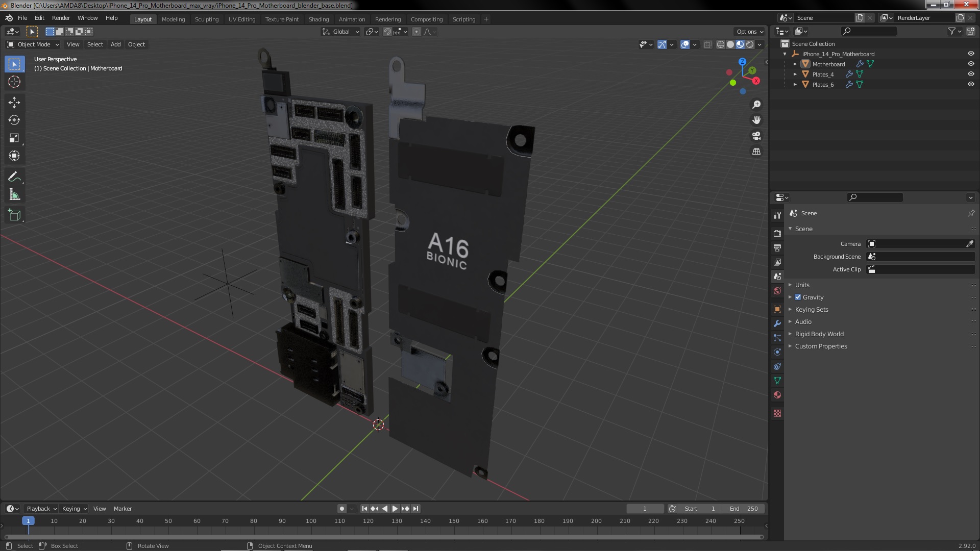
Task: Toggle the Gravity checkbox
Action: click(798, 297)
